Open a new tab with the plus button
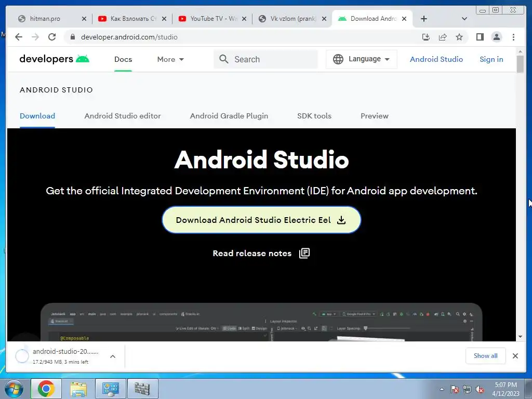 424,19
